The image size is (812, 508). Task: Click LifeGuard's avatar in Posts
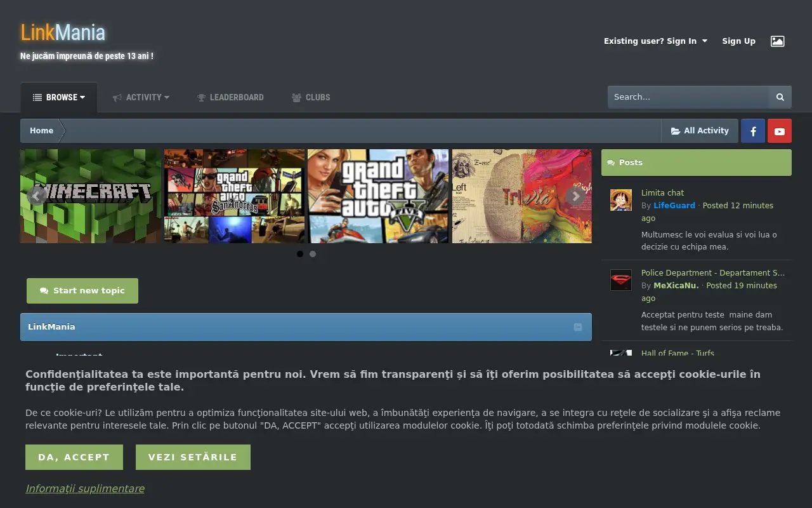(621, 200)
